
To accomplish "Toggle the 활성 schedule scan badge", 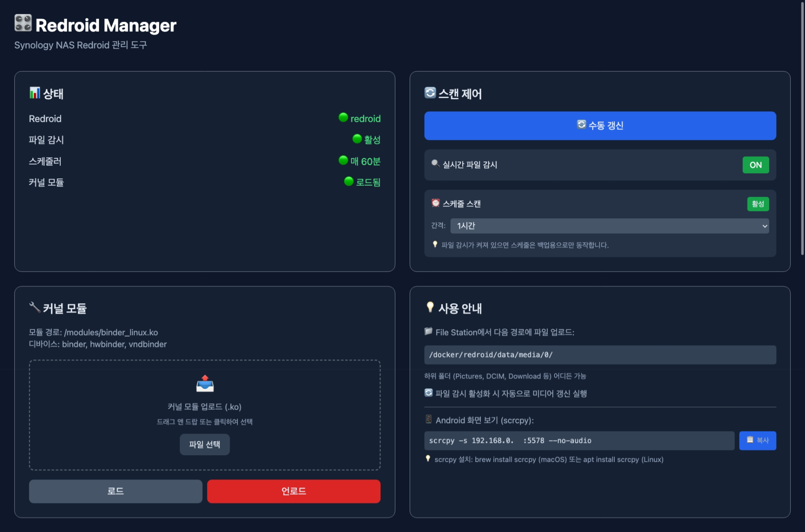I will (758, 204).
